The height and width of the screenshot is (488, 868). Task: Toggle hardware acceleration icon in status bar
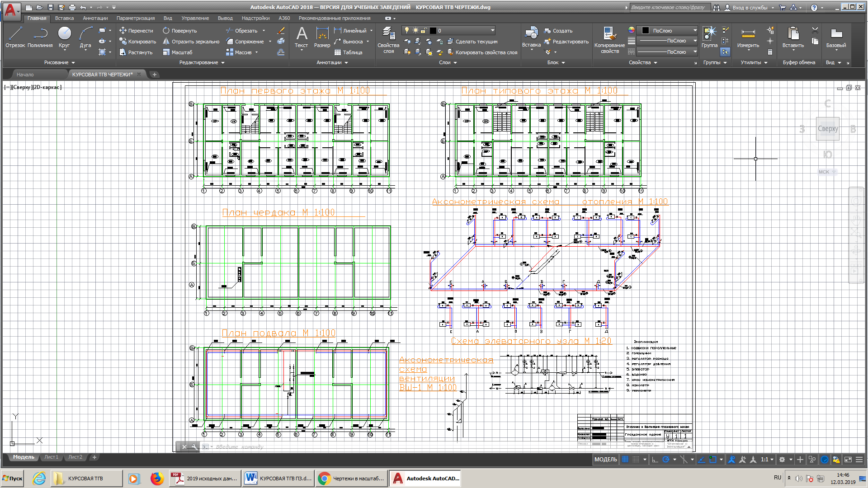(825, 460)
